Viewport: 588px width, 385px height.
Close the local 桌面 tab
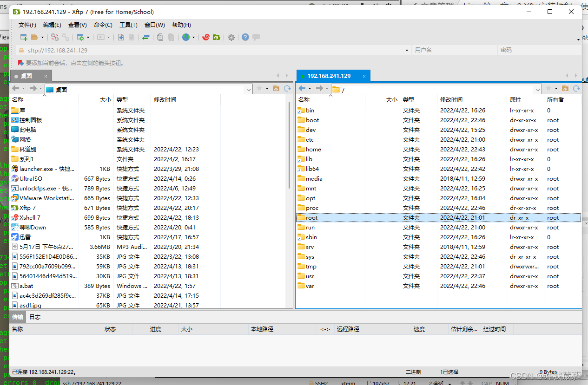[46, 76]
